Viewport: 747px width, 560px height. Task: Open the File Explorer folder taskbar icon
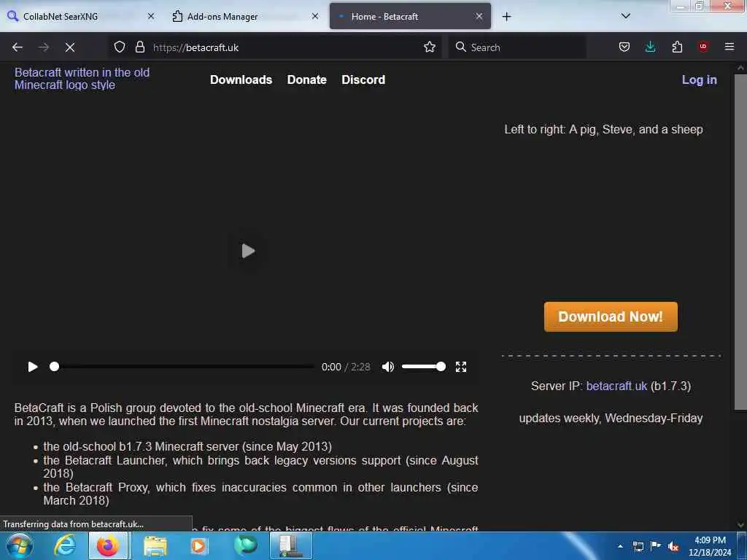(155, 545)
